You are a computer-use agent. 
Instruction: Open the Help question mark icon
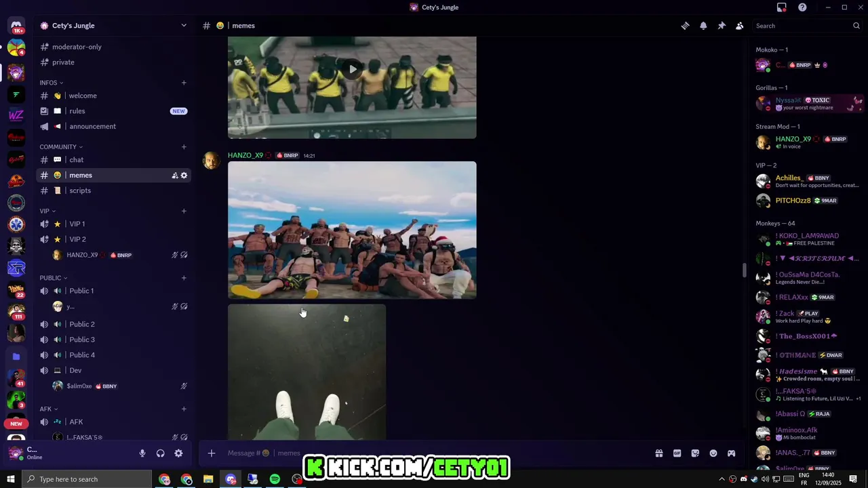[x=802, y=7]
